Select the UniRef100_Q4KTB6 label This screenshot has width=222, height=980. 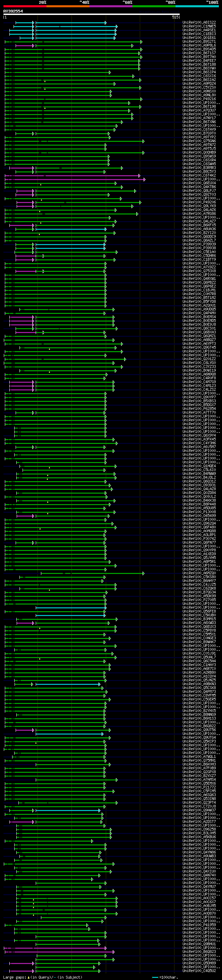point(199,187)
